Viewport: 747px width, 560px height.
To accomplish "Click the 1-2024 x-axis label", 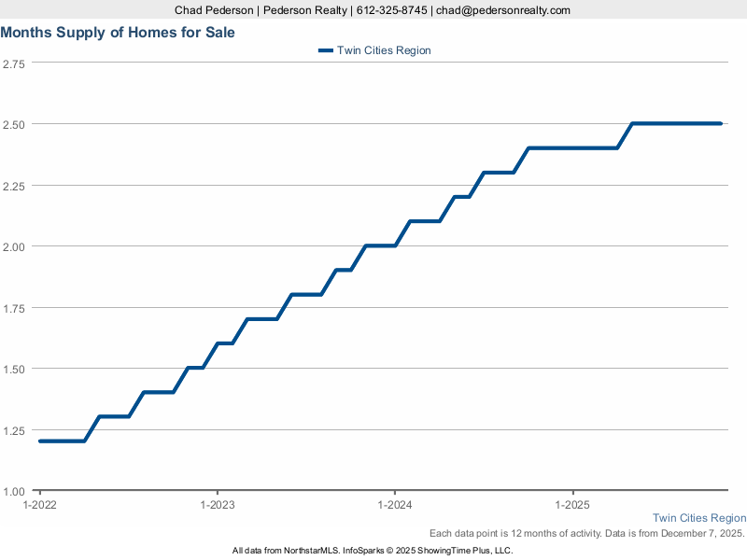I will click(x=395, y=505).
